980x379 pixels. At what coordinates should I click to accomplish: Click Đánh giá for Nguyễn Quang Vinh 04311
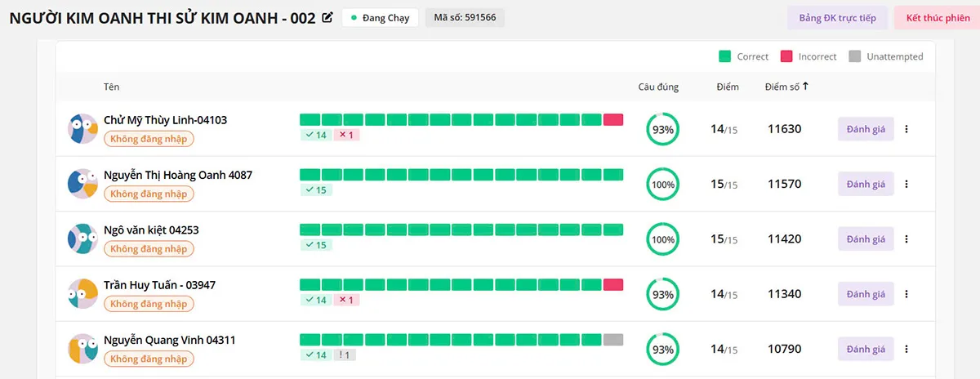pyautogui.click(x=866, y=350)
